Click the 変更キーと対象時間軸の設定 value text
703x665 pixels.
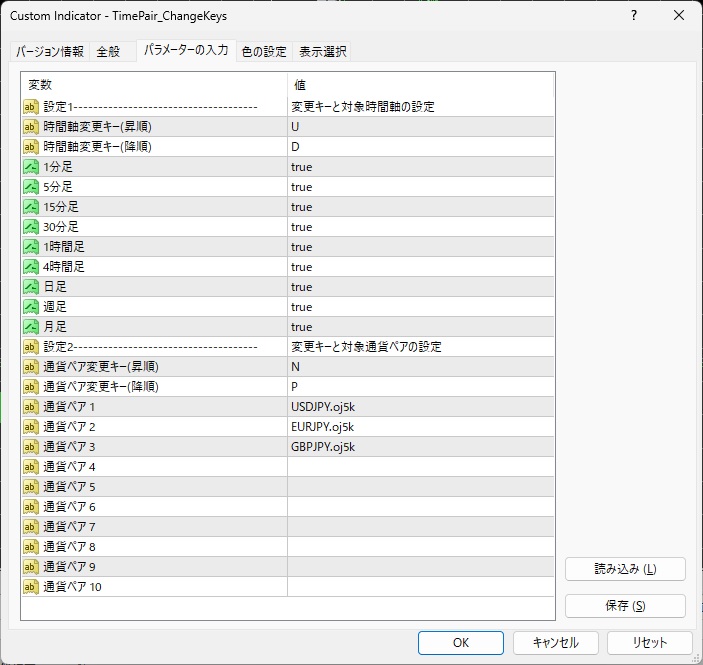pyautogui.click(x=363, y=107)
